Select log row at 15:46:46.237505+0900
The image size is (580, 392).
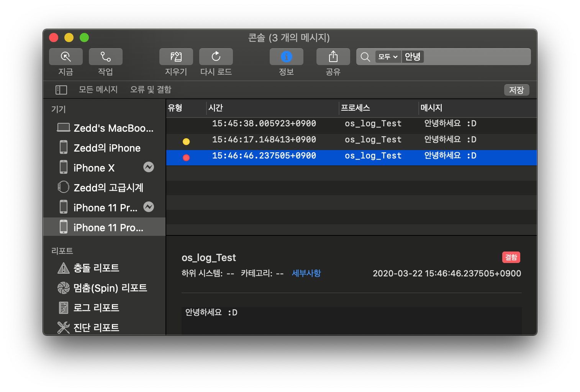click(351, 157)
